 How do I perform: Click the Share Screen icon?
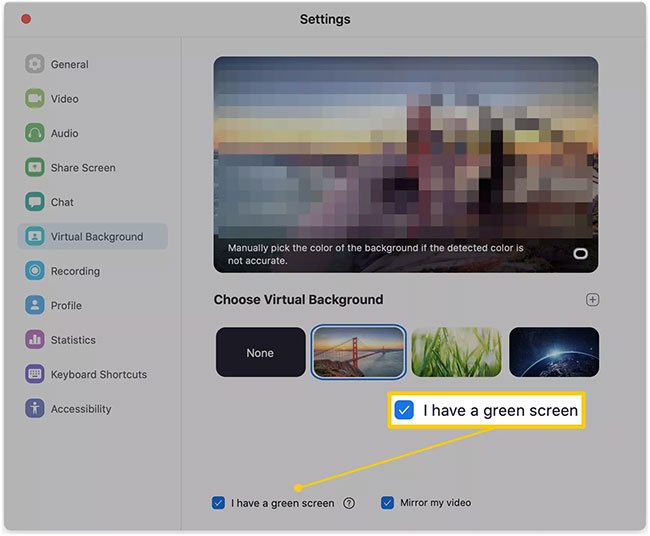tap(35, 168)
